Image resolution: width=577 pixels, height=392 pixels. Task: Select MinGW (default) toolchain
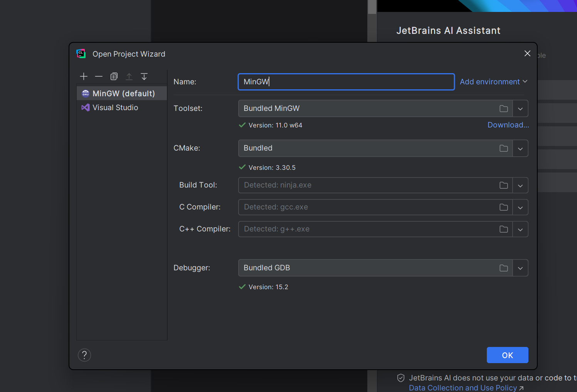122,93
